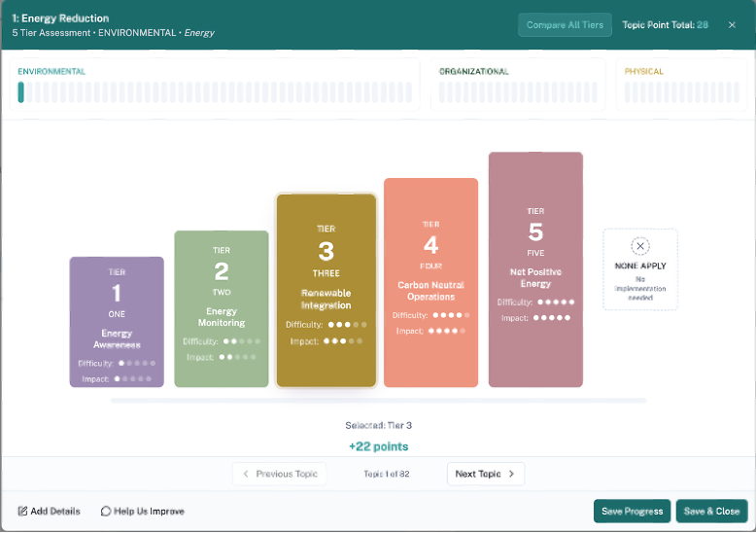Select Tier 2 Energy Monitoring card
Viewport: 756px width, 533px height.
coord(222,308)
